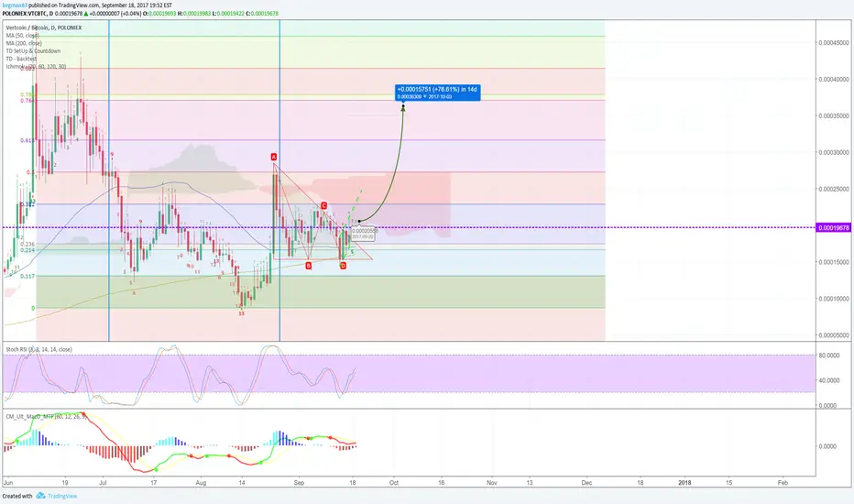Click the Dec label on the time axis

(x=586, y=483)
